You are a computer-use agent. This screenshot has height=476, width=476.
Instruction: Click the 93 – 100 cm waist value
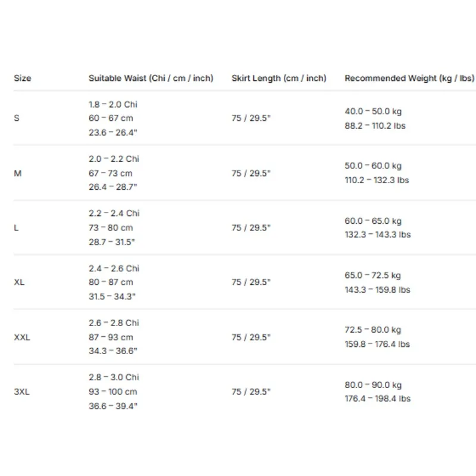[113, 392]
